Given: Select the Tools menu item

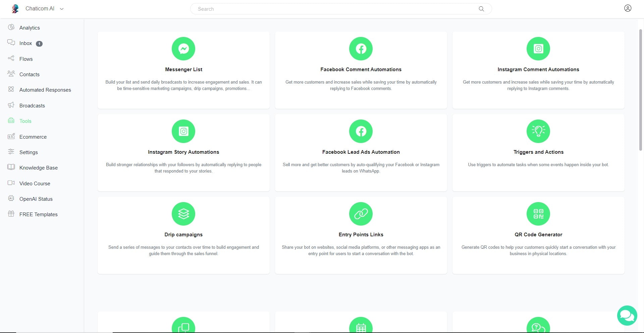Looking at the screenshot, I should click(x=25, y=121).
